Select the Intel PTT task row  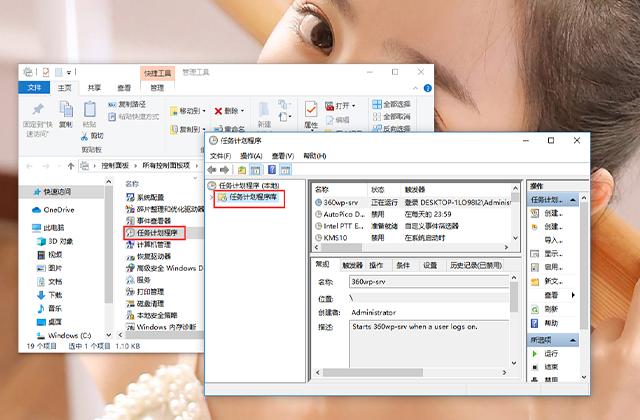[412, 226]
